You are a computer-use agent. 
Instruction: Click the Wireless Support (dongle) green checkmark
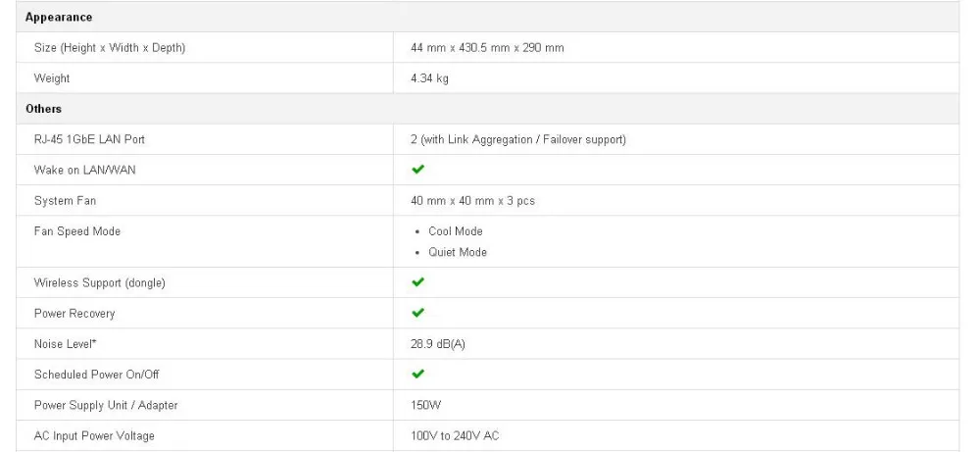click(x=418, y=282)
